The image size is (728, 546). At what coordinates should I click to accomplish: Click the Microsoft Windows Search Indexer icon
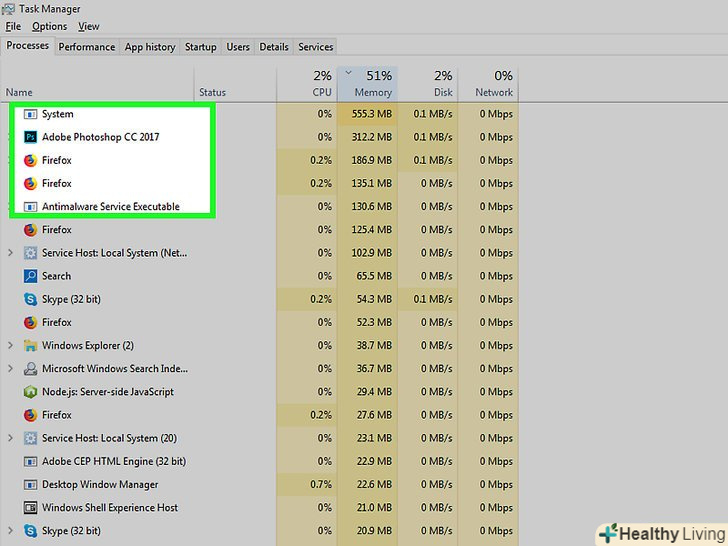30,369
